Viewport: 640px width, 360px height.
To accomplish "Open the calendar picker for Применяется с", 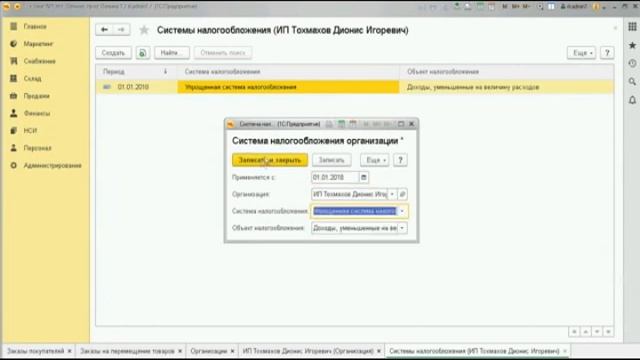I will [x=364, y=178].
